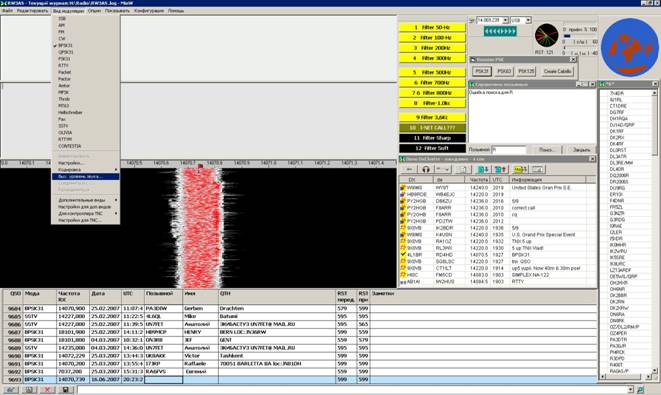Click the double-arrow split button in DX cluster toolbar
The width and height of the screenshot is (661, 395).
coord(443,169)
